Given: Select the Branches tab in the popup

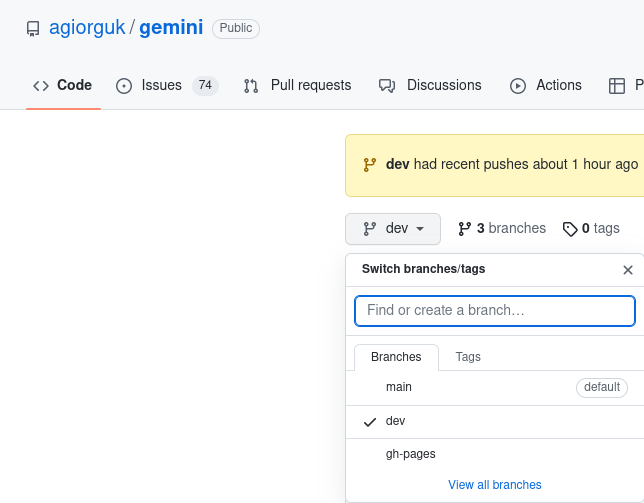Looking at the screenshot, I should 396,357.
